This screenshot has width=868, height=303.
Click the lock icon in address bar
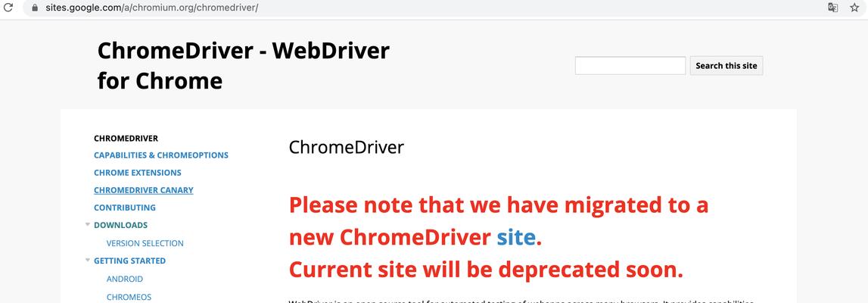point(35,8)
